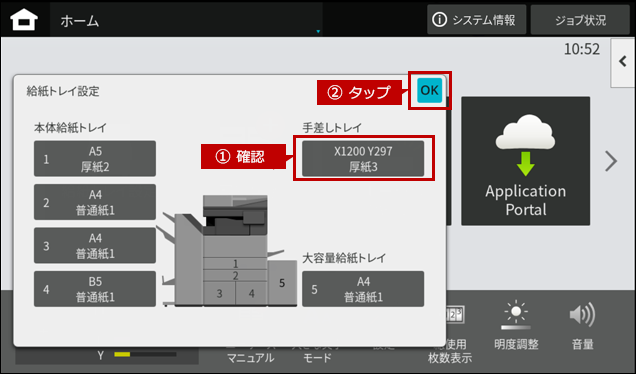
Task: Go to next home page arrow
Action: click(611, 161)
